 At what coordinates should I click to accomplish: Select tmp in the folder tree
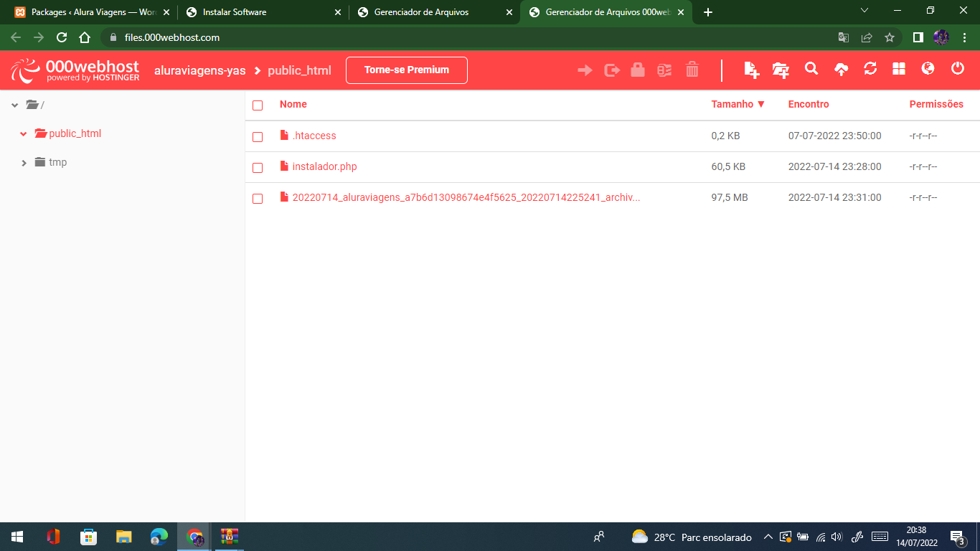click(x=58, y=162)
